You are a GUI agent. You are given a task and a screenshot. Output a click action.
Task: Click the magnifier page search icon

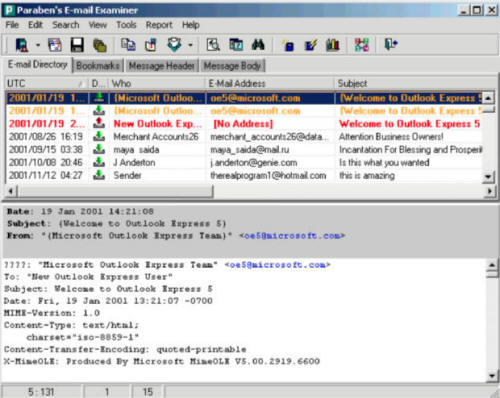pyautogui.click(x=213, y=44)
